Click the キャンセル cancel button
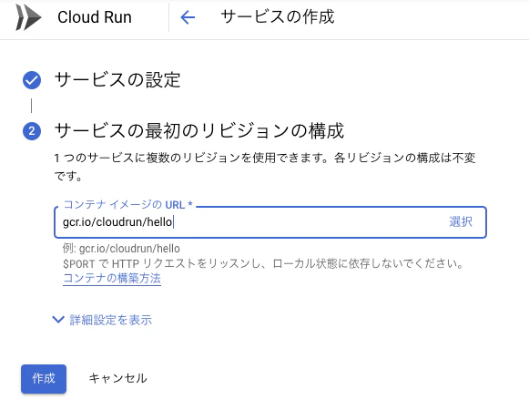The width and height of the screenshot is (529, 420). [117, 378]
